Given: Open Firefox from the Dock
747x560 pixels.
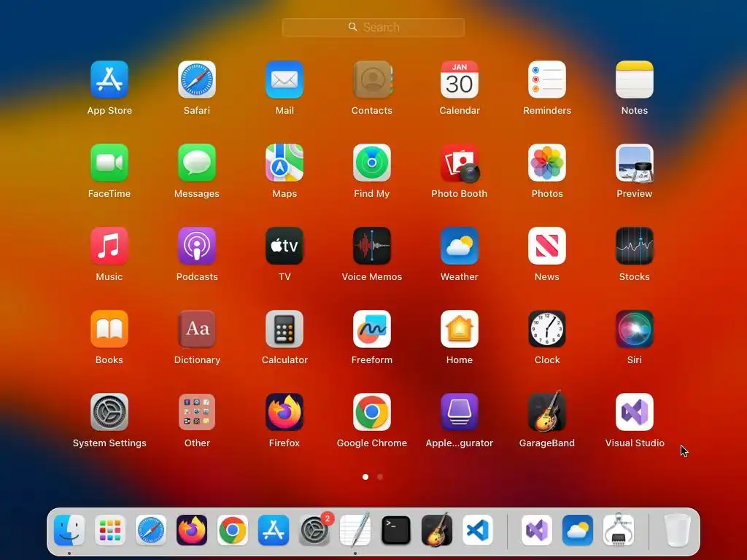Looking at the screenshot, I should pos(192,530).
